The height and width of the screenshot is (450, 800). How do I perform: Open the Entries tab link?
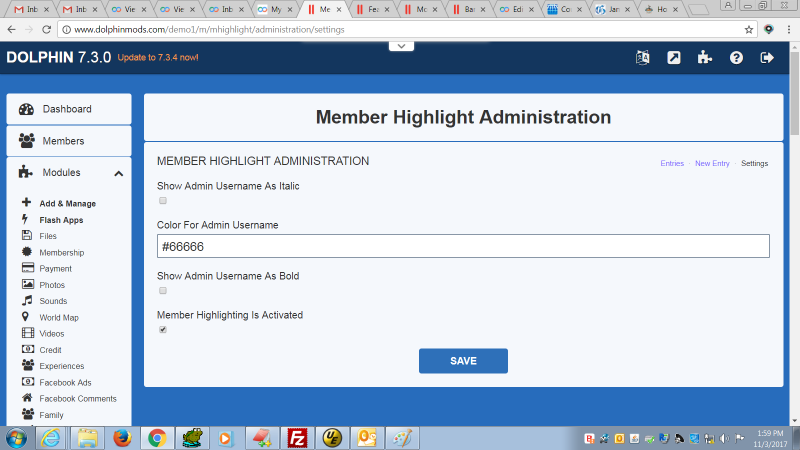coord(672,163)
